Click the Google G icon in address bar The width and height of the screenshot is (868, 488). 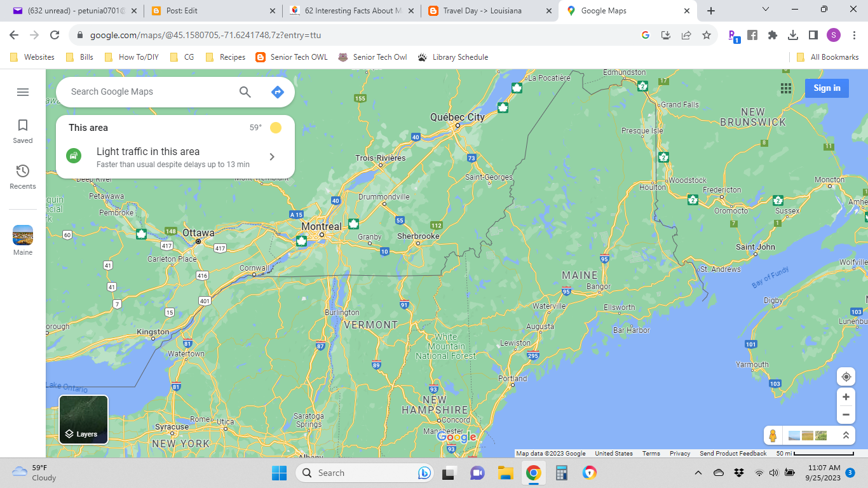click(646, 35)
